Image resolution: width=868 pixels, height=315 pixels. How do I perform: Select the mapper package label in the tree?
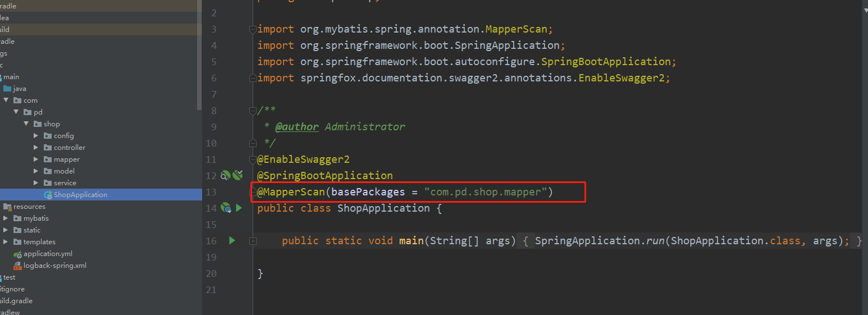[67, 159]
